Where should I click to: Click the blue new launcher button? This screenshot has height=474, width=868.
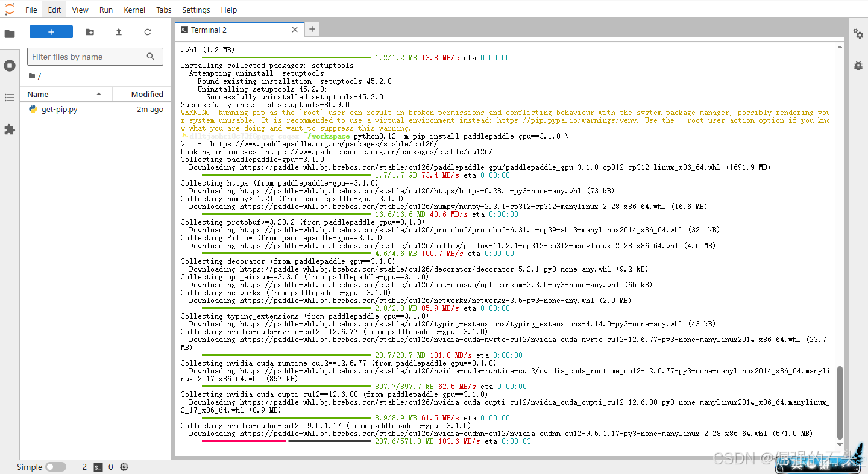51,32
